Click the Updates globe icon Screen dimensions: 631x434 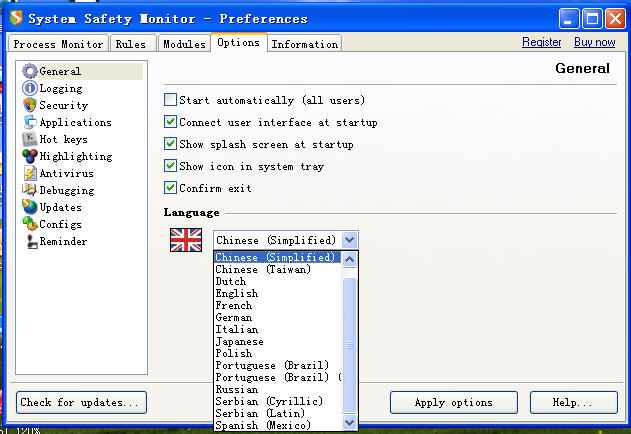tap(30, 207)
